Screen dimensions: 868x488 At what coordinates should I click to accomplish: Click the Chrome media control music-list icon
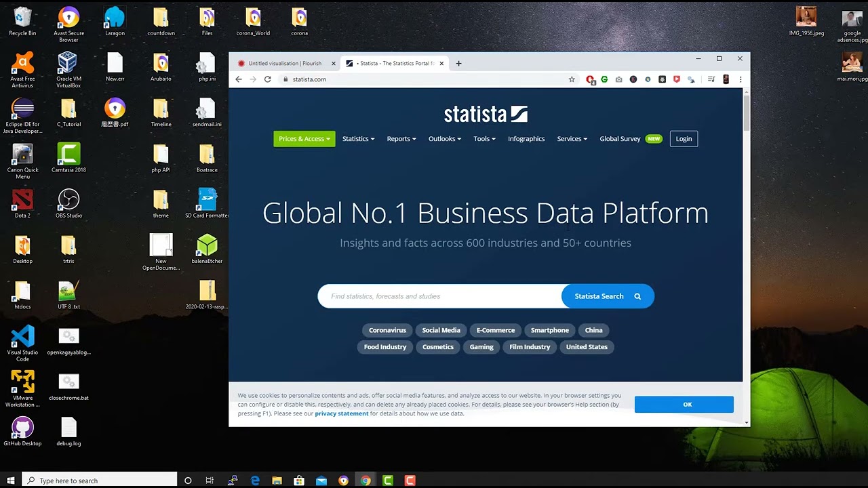click(711, 79)
